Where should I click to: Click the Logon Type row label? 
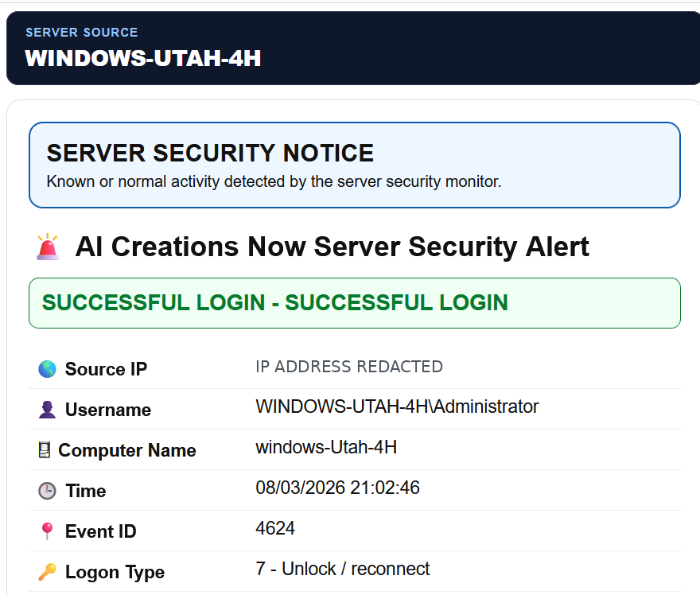pos(115,572)
